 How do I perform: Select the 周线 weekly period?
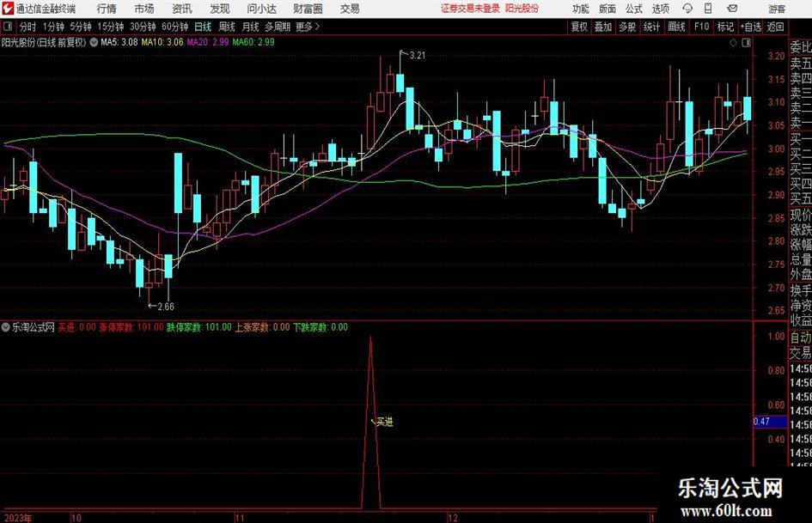click(226, 27)
